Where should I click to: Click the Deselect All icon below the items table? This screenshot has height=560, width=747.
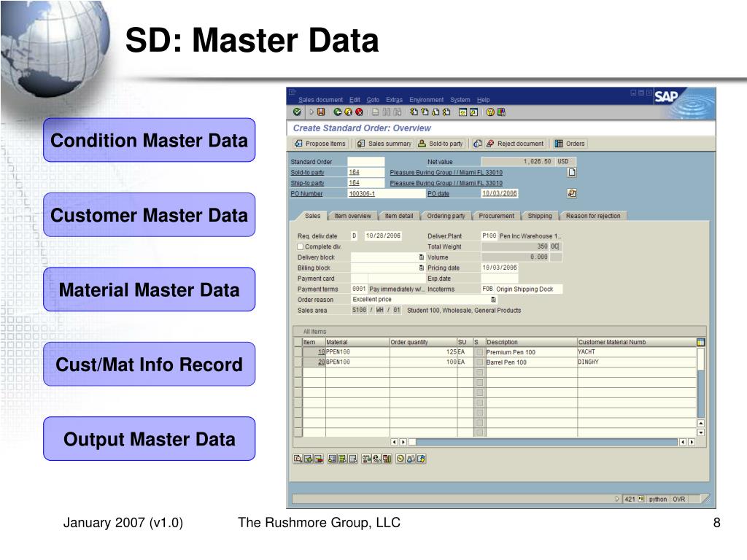(352, 459)
